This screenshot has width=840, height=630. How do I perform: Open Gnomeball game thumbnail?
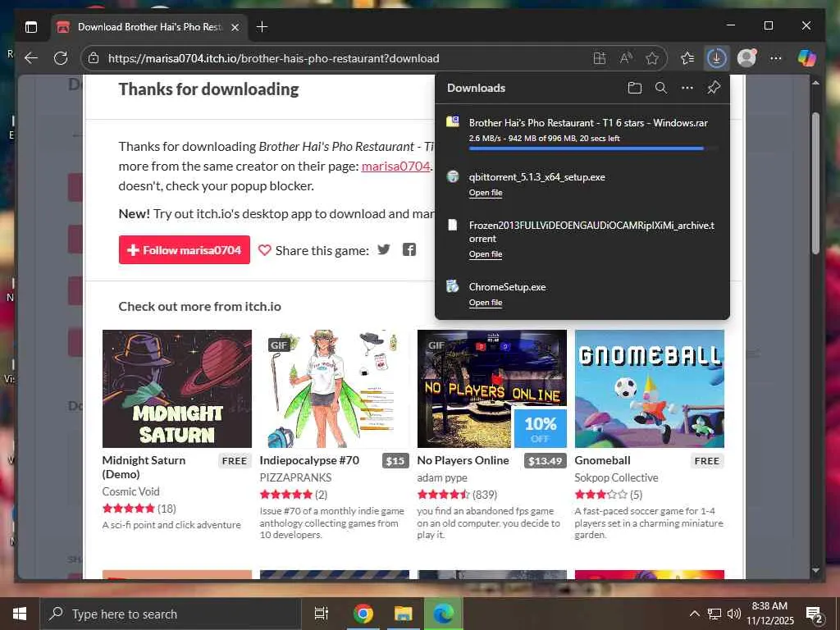point(650,388)
